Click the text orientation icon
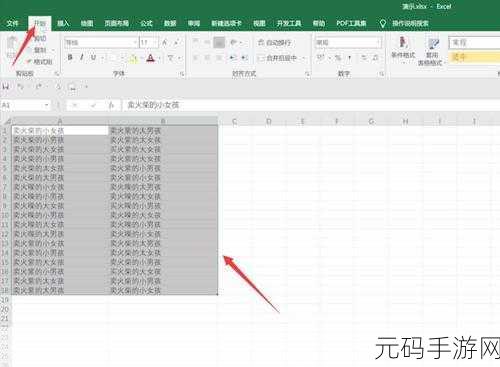This screenshot has width=500, height=367. click(x=234, y=42)
